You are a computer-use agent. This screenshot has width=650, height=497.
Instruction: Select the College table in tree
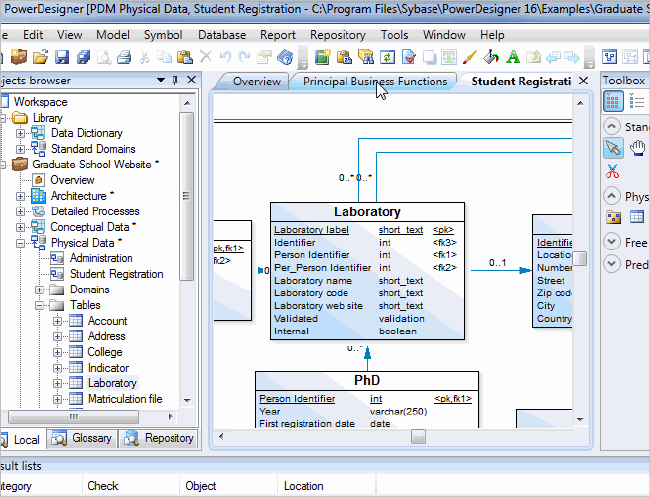(x=105, y=352)
